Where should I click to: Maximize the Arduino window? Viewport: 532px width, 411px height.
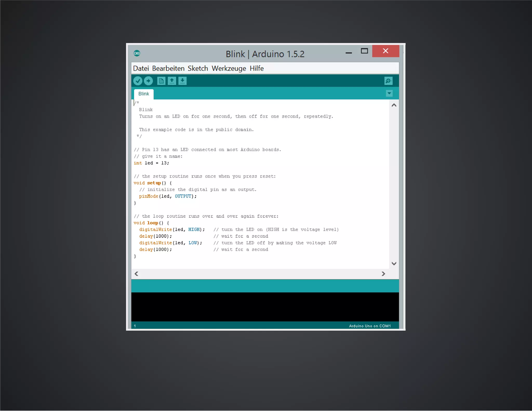coord(364,51)
